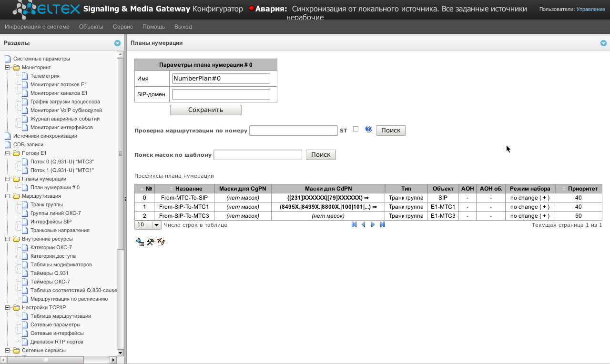The height and width of the screenshot is (364, 610).
Task: Click the SIP-домен input field
Action: 221,94
